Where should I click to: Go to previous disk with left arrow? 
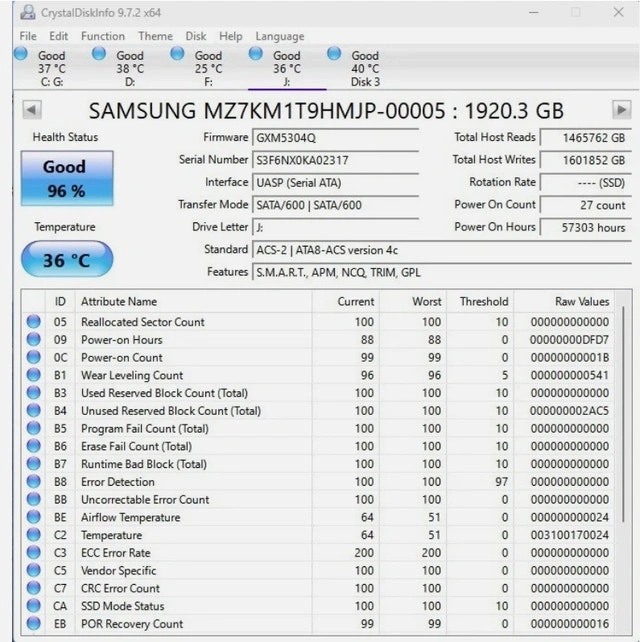(28, 110)
